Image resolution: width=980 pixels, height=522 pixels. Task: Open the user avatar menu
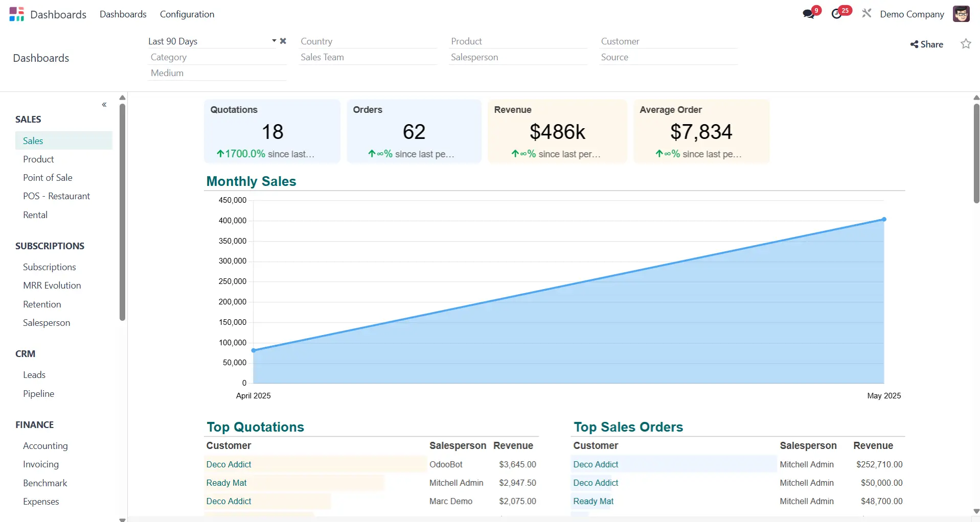961,14
